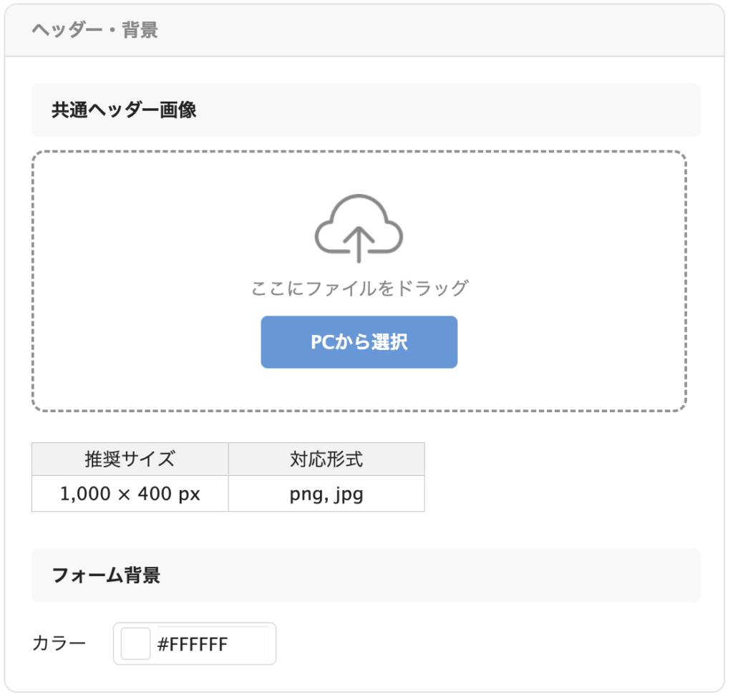The width and height of the screenshot is (733, 700).
Task: Click the upward arrow inside the cloud
Action: click(x=359, y=244)
